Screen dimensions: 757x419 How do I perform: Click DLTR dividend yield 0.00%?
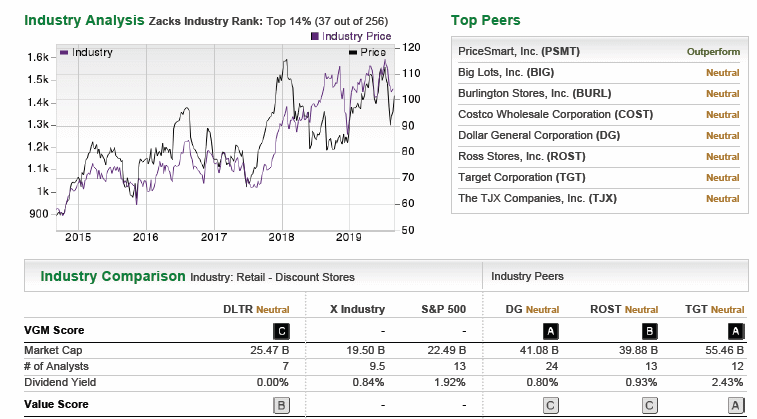272,382
